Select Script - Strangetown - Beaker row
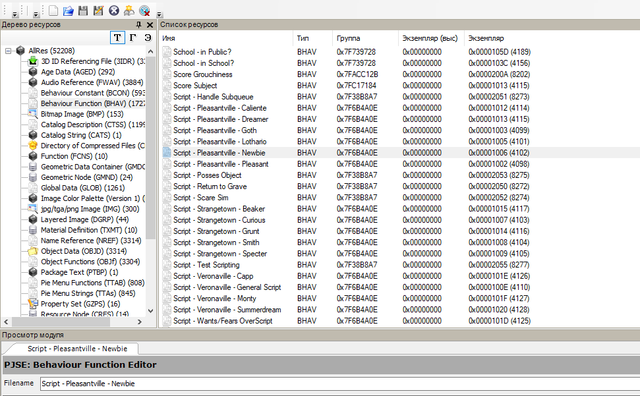Viewport: 640px width, 396px height. 400,209
